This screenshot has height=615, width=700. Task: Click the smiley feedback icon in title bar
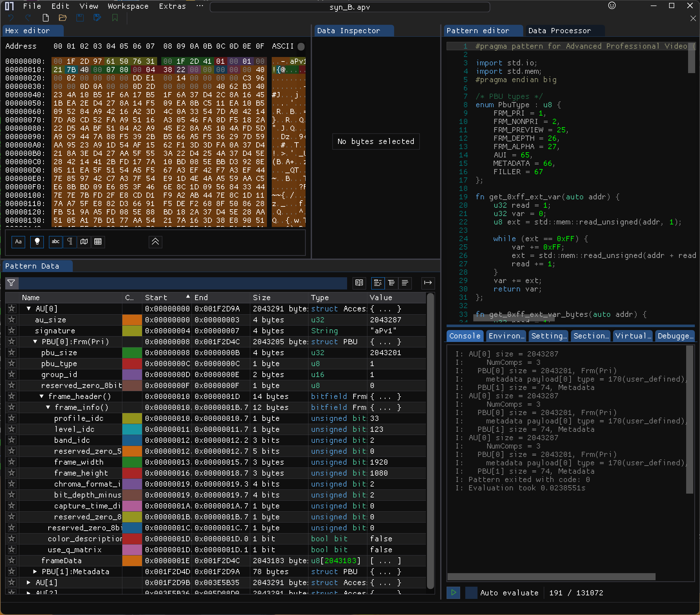pos(612,5)
